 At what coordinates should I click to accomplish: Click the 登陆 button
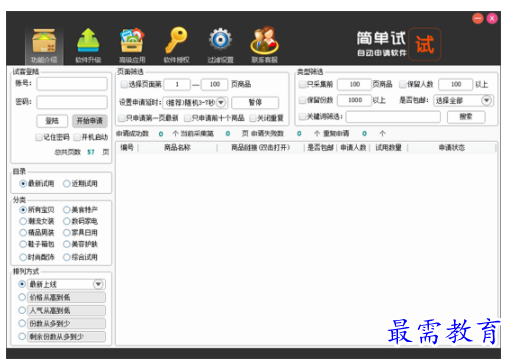point(52,121)
